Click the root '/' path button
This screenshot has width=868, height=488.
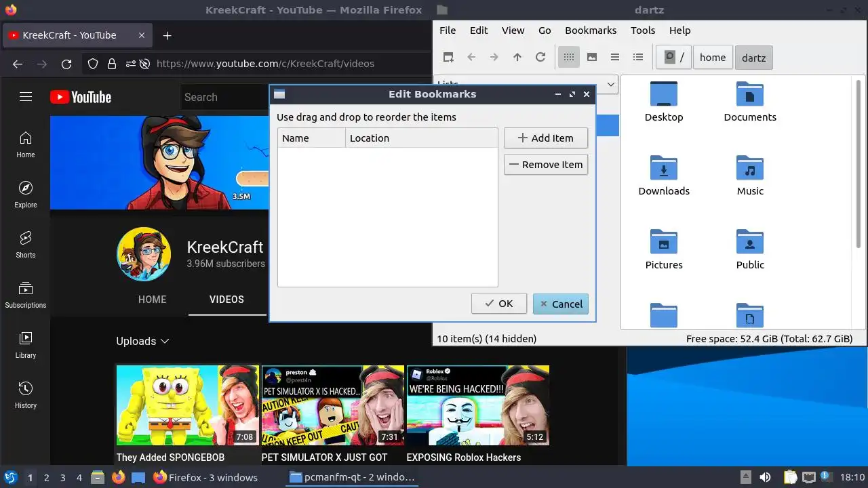(673, 58)
